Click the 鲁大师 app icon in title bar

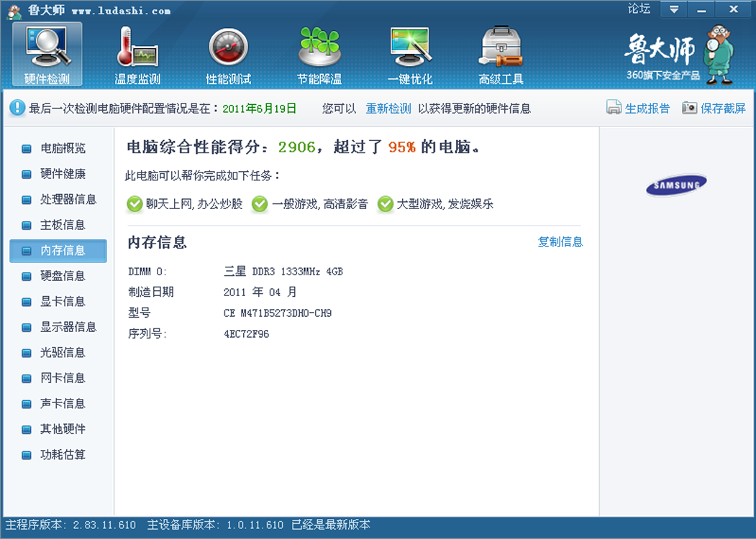14,11
